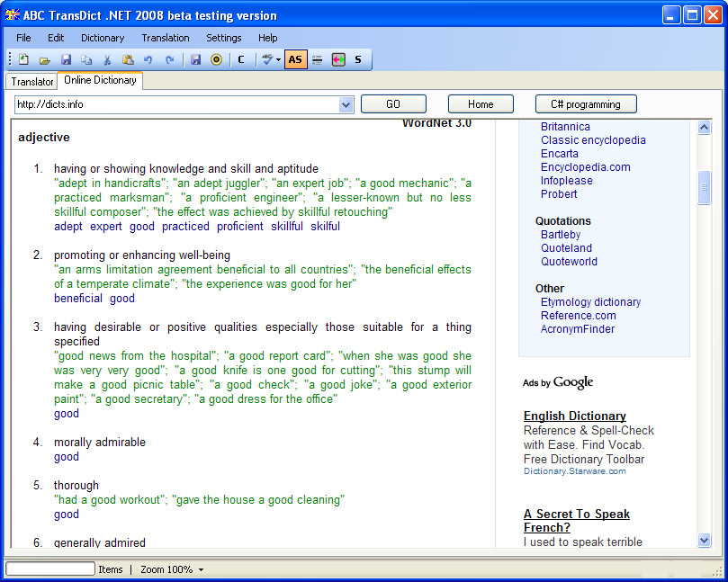This screenshot has height=582, width=728.
Task: Open the Reference.com link
Action: point(578,316)
